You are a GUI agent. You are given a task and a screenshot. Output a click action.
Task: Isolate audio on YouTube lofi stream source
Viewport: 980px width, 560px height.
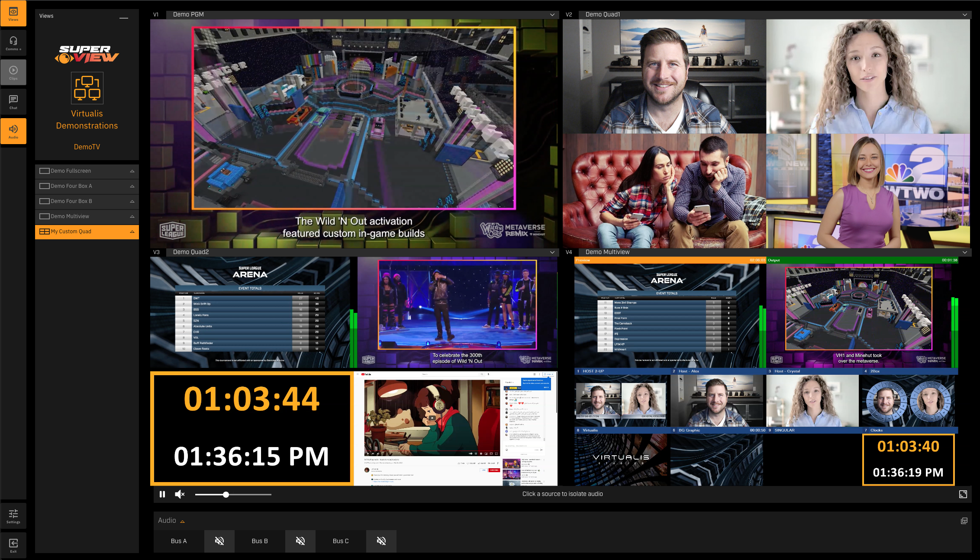(x=456, y=428)
